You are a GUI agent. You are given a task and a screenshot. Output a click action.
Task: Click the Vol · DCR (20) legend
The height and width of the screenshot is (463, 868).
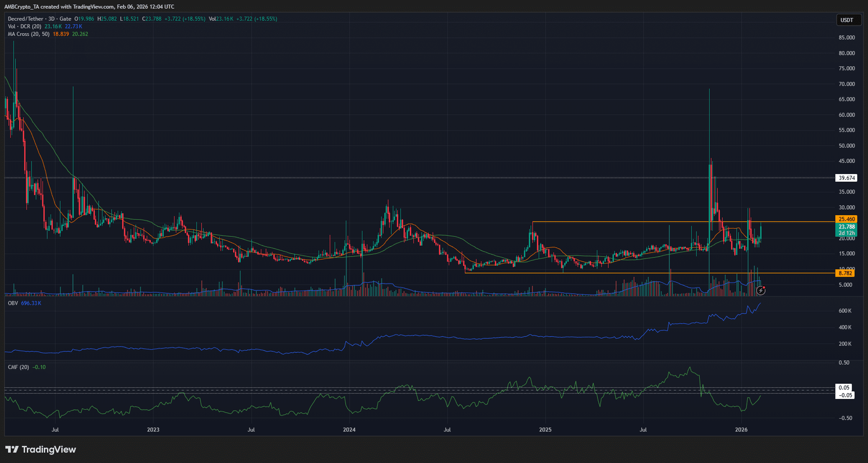click(24, 27)
